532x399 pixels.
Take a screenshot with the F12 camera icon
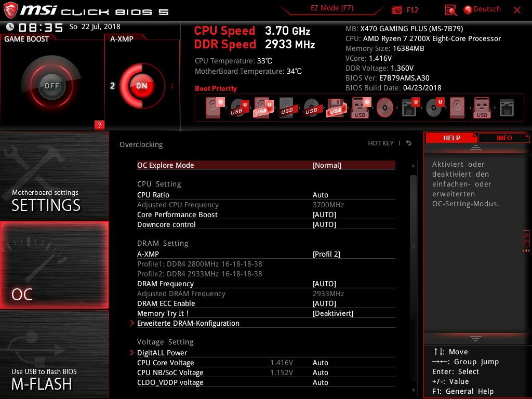[x=396, y=10]
